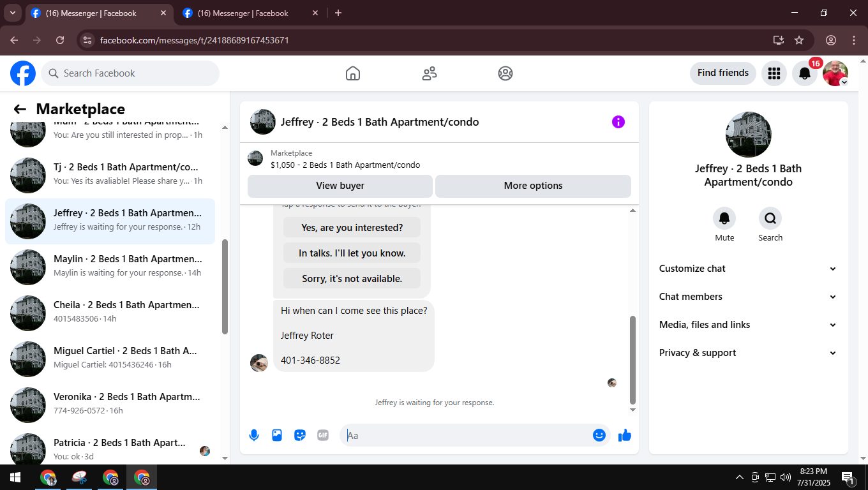868x490 pixels.
Task: Open Jeffrey conversation in the list
Action: point(110,221)
